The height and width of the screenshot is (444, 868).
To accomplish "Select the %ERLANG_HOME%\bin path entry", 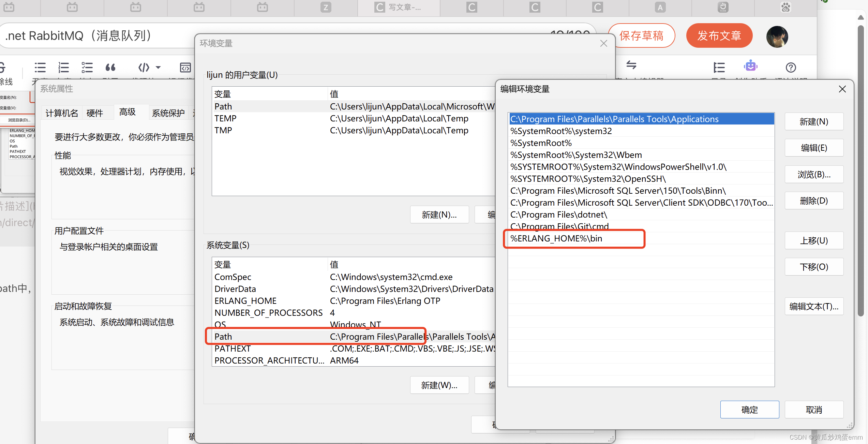I will (x=556, y=238).
